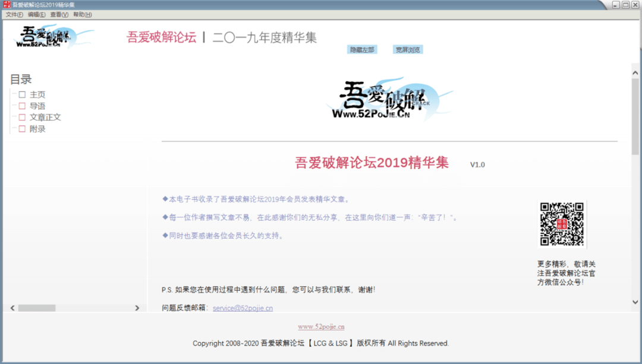Image resolution: width=642 pixels, height=364 pixels.
Task: Click the 吾爱破解论坛 header title text
Action: [161, 37]
